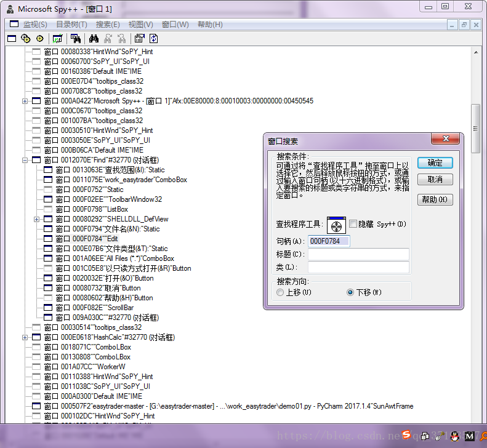The image size is (487, 448).
Task: Click the greyed Find Previous binoculars icon
Action: [x=122, y=39]
